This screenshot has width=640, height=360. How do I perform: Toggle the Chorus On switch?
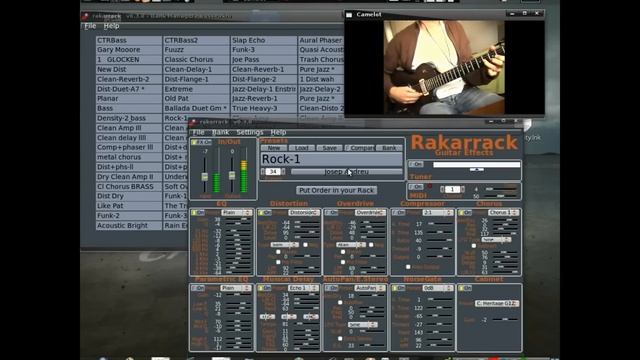point(465,213)
